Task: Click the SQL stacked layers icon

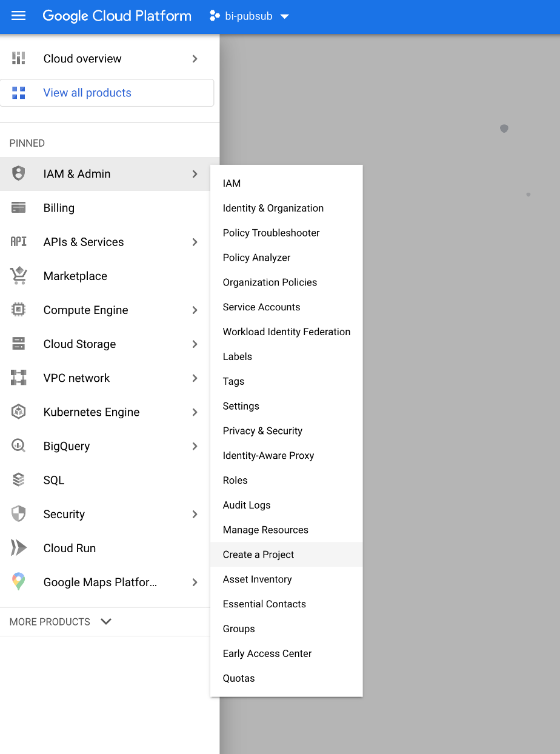Action: (19, 479)
